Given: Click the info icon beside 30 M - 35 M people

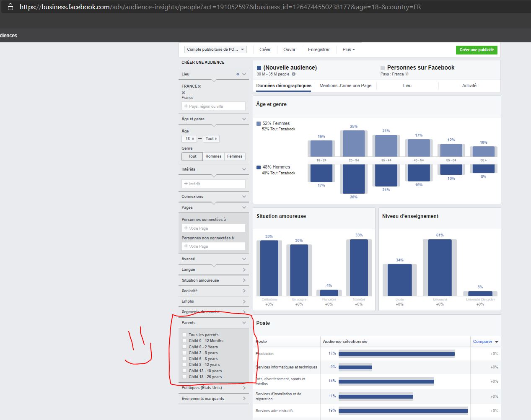Looking at the screenshot, I should [x=293, y=74].
